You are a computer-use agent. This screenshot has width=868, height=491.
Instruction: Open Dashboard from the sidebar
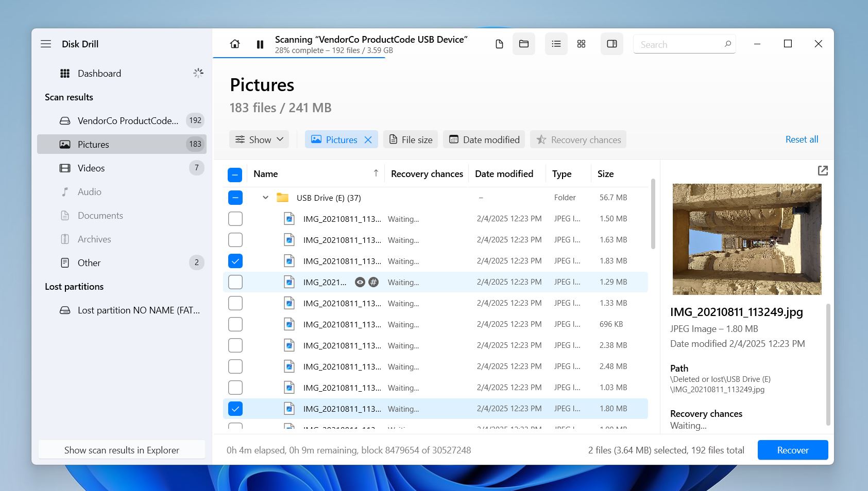tap(122, 73)
